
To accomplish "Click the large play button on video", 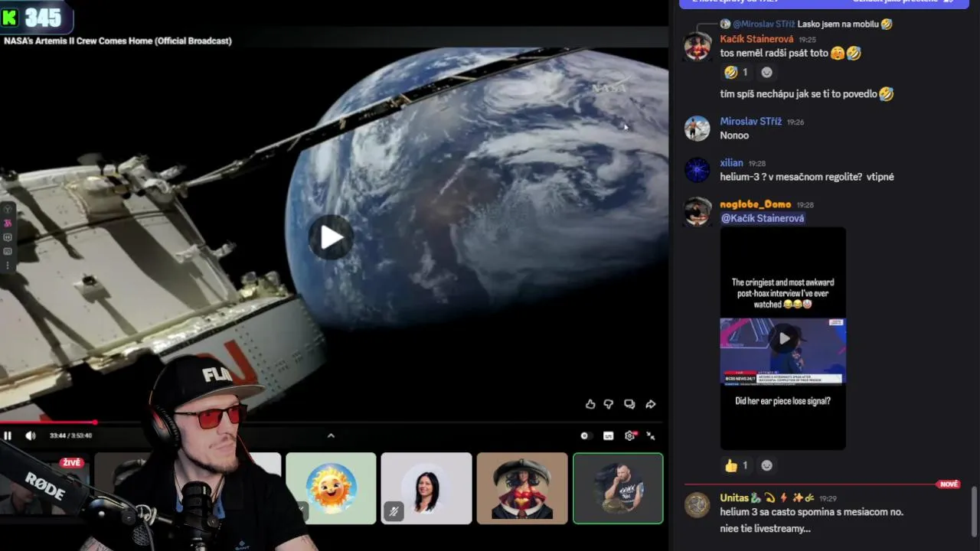I will pos(331,237).
